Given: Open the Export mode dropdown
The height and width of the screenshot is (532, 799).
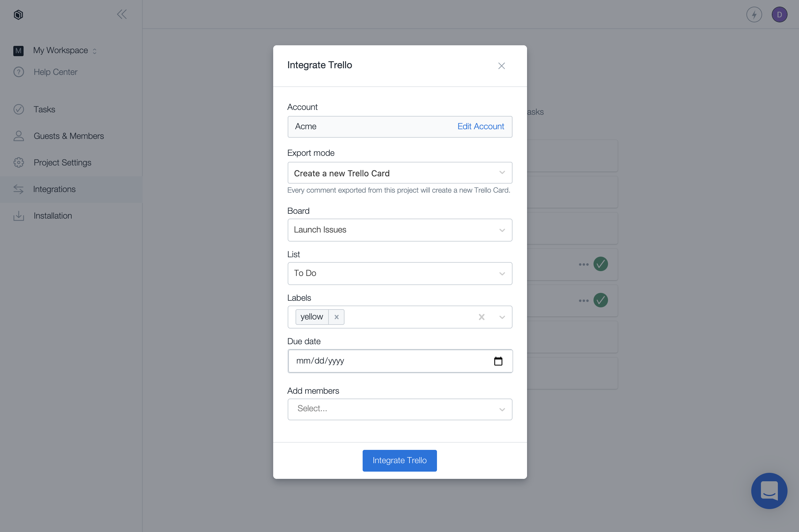Looking at the screenshot, I should [x=399, y=173].
